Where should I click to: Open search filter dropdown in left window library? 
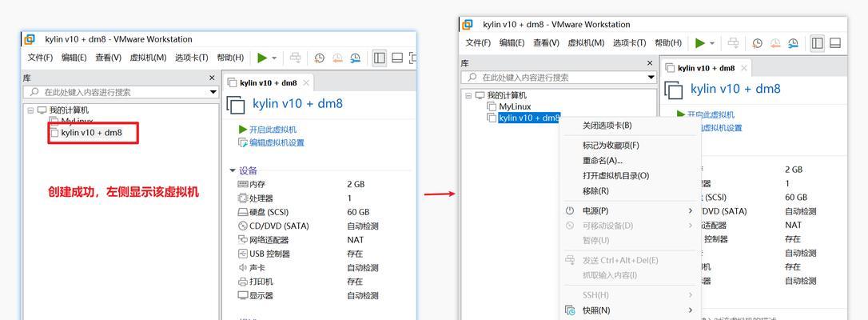[213, 92]
